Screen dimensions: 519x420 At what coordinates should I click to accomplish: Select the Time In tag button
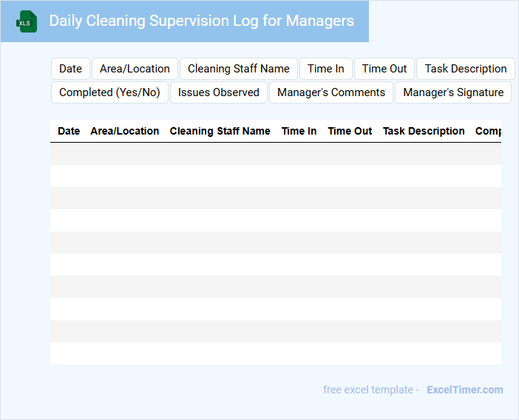coord(326,69)
